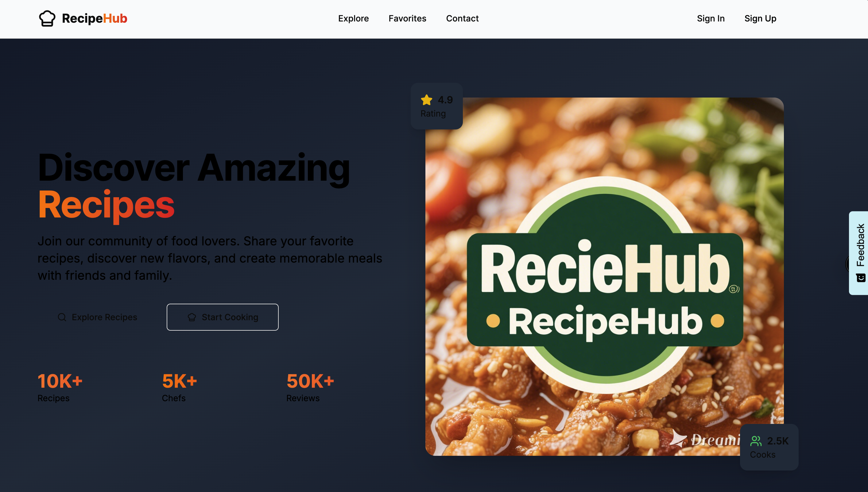Image resolution: width=868 pixels, height=492 pixels.
Task: Open the Contact page link
Action: pyautogui.click(x=462, y=18)
